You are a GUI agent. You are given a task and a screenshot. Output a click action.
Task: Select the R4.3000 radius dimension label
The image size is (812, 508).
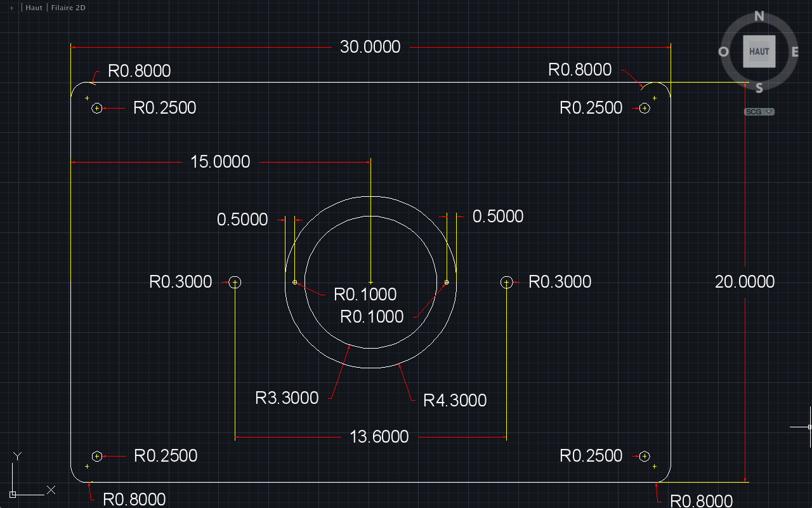point(455,401)
